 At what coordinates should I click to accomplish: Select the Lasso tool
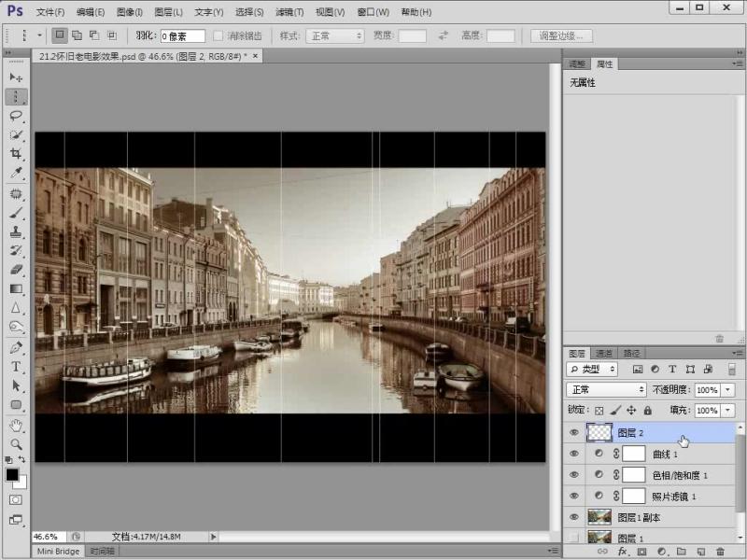16,116
